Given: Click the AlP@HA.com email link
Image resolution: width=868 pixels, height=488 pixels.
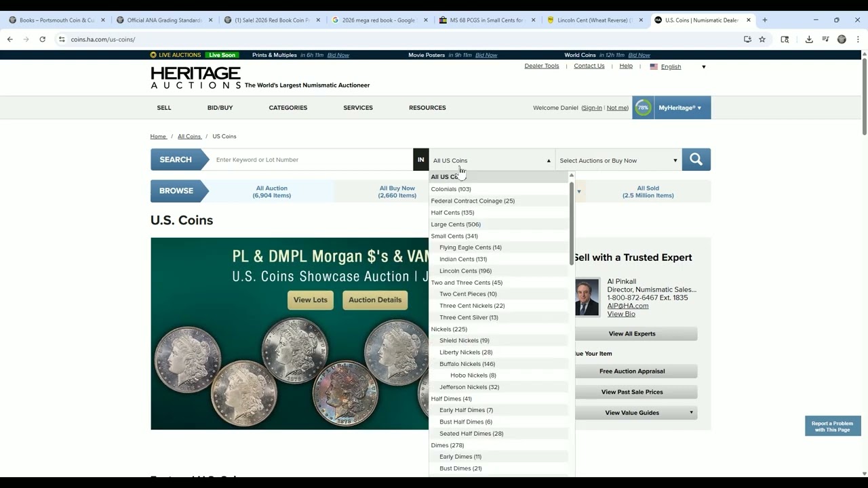Looking at the screenshot, I should (628, 306).
